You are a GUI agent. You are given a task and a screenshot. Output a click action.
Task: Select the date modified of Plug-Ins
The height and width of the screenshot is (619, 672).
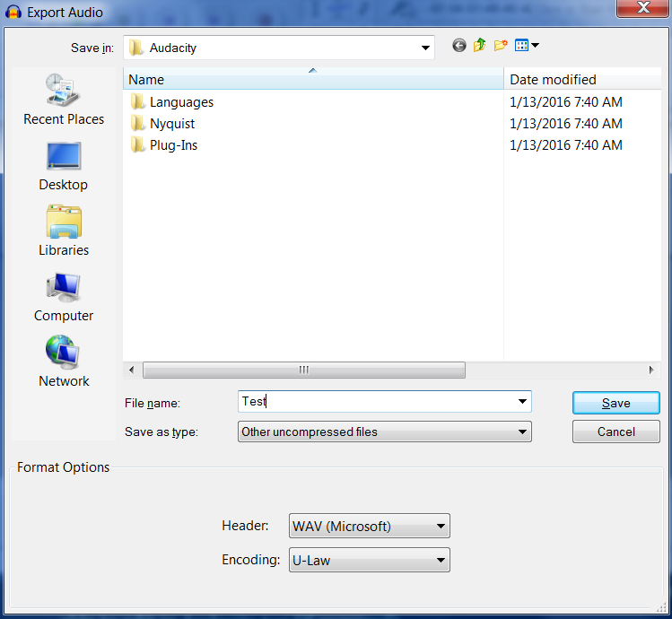tap(566, 145)
